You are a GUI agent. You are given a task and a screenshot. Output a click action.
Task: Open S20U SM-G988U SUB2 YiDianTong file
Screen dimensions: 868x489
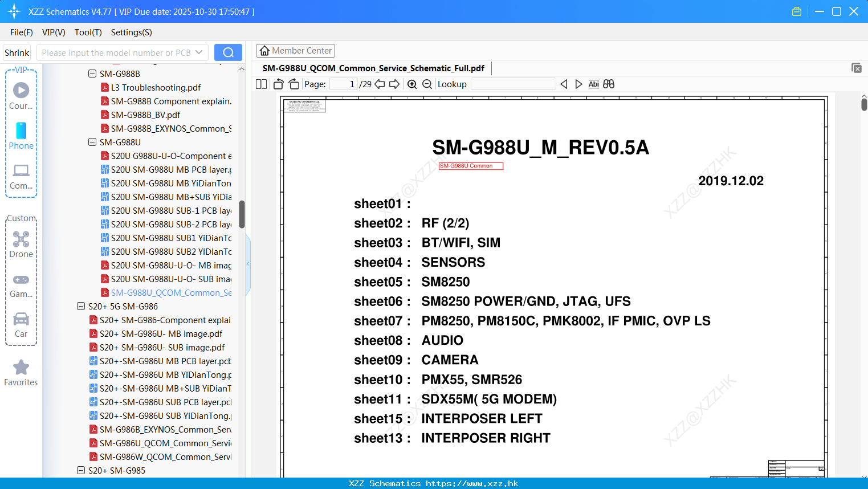point(166,251)
